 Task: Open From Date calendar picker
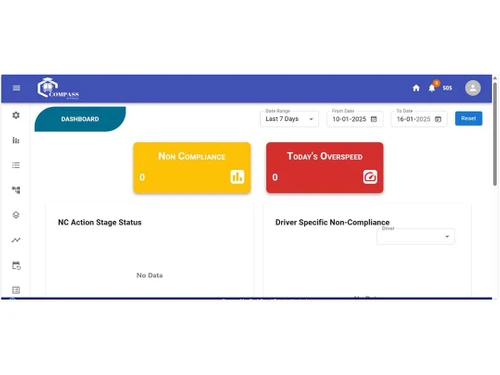pyautogui.click(x=374, y=119)
